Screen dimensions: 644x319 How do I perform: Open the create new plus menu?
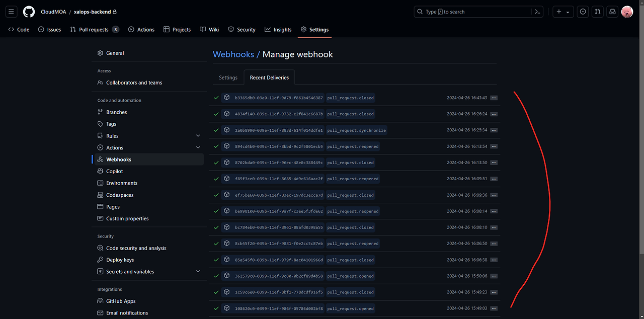(x=563, y=12)
